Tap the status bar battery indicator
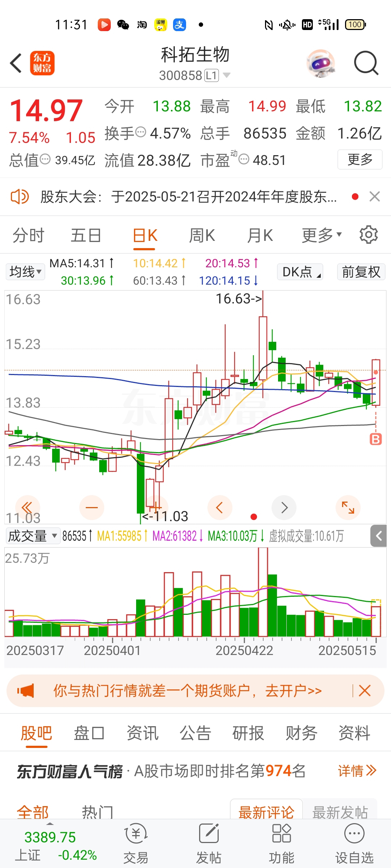The image size is (391, 868). pos(356,25)
